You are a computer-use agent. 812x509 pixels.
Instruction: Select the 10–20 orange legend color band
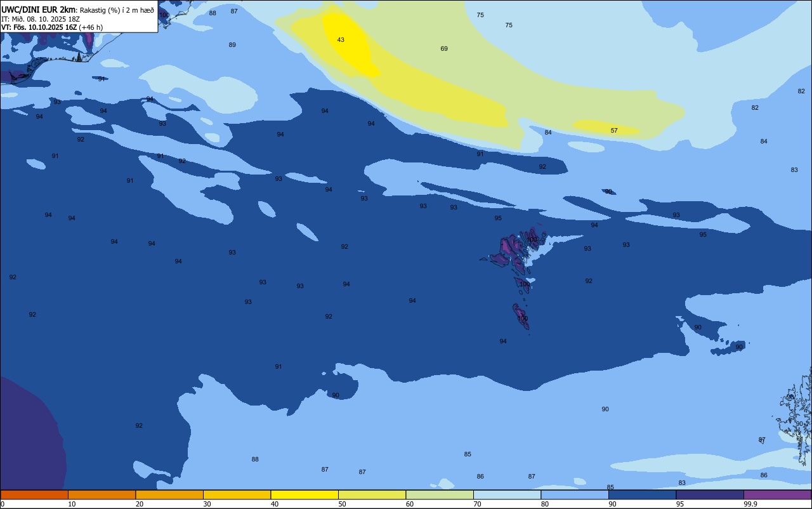(101, 494)
